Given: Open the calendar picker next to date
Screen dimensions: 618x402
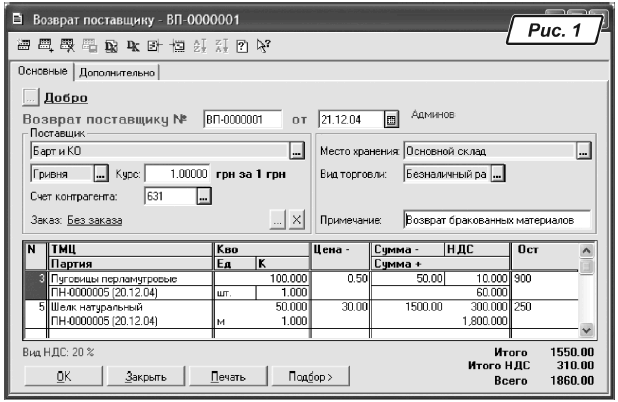Looking at the screenshot, I should point(392,121).
